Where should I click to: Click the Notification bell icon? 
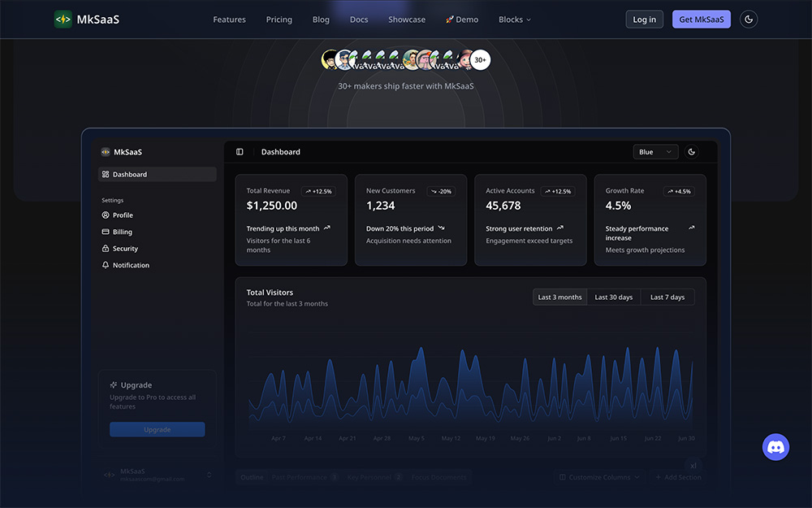(106, 265)
